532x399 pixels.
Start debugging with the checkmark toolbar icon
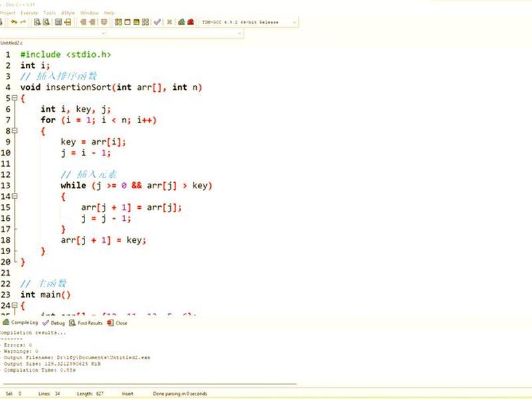coord(157,22)
